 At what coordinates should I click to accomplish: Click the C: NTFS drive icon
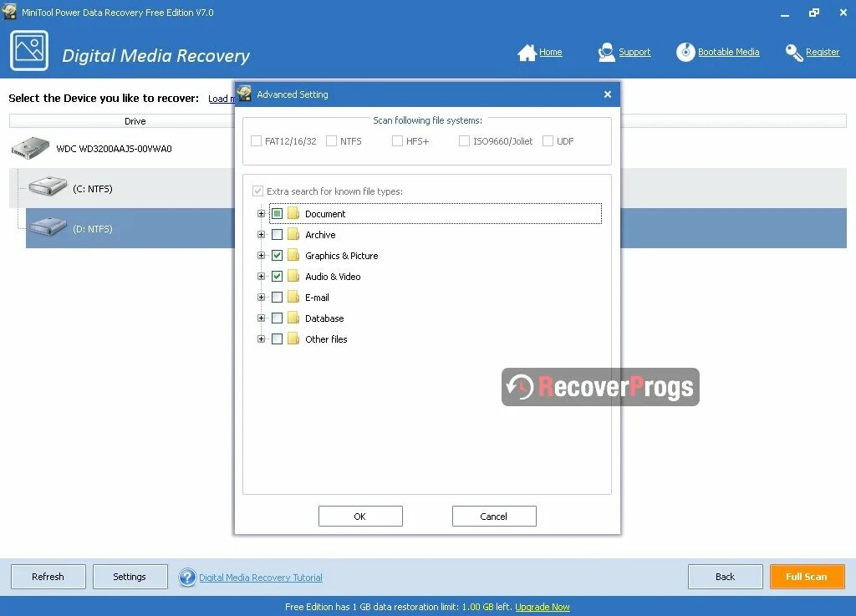click(48, 186)
